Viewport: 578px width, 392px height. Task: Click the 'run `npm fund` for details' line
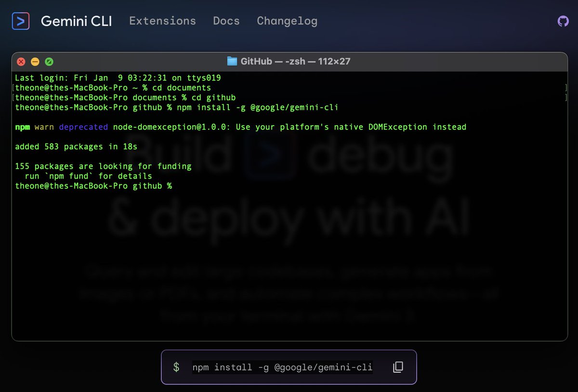[88, 176]
